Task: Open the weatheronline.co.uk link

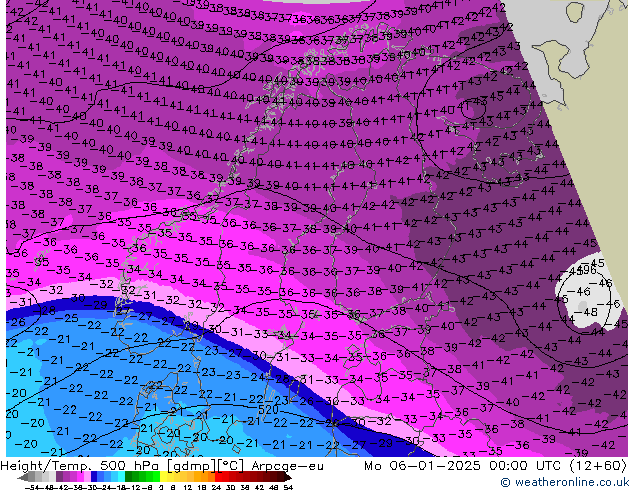Action: pos(564,482)
